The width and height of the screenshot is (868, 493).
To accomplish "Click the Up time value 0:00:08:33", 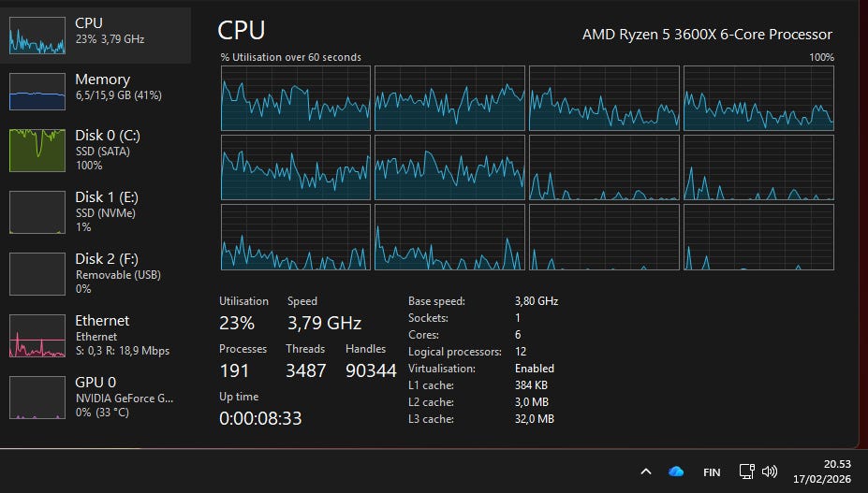I will coord(260,418).
